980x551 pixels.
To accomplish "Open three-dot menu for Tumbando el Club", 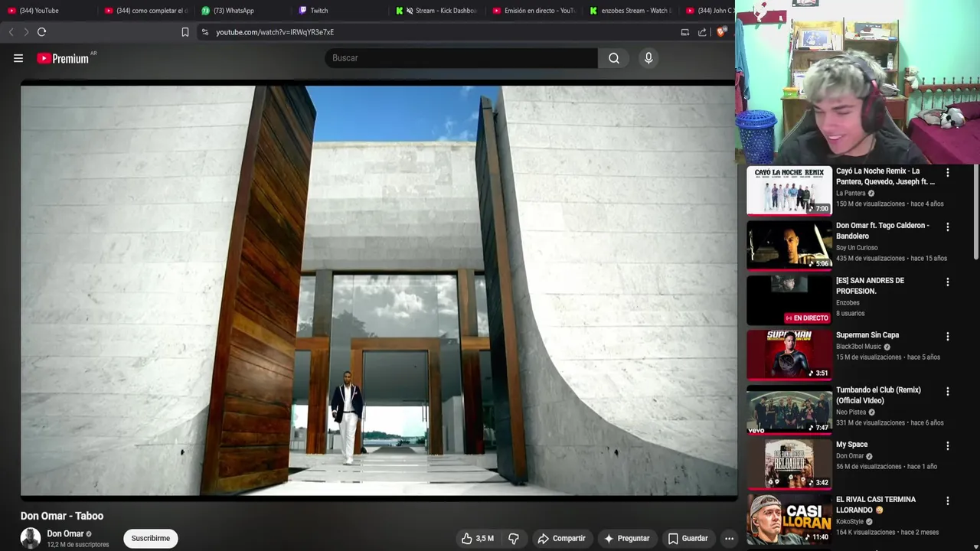I will [x=948, y=392].
